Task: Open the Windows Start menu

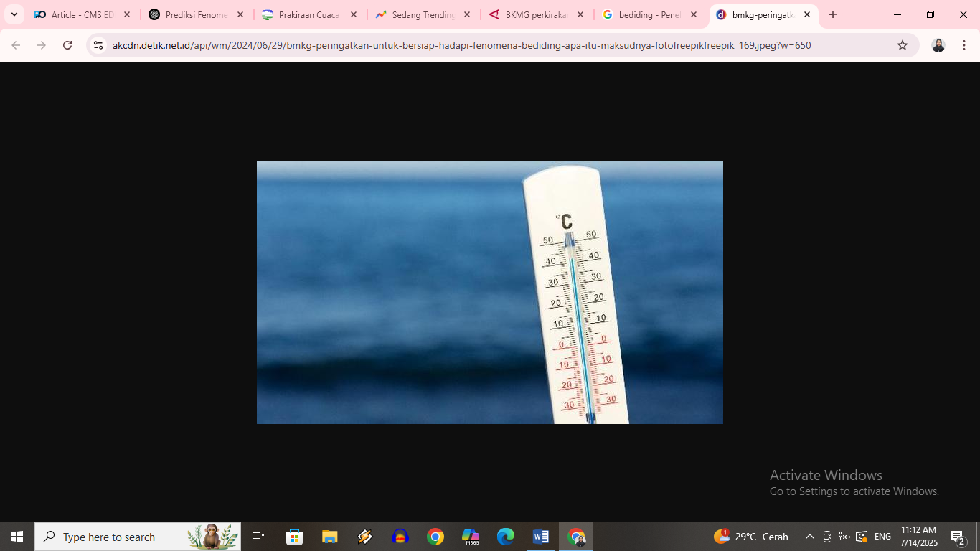Action: pos(17,537)
